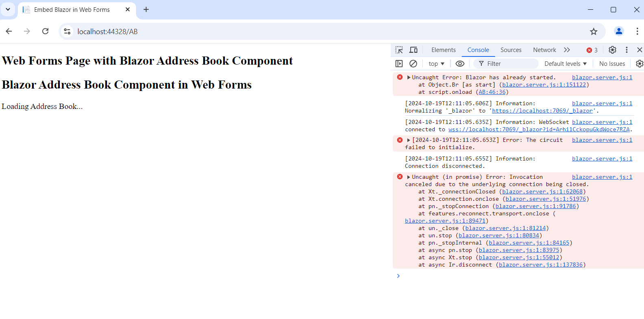Open the wss://localhost:7069 WebSocket link
This screenshot has width=644, height=319.
pyautogui.click(x=539, y=130)
